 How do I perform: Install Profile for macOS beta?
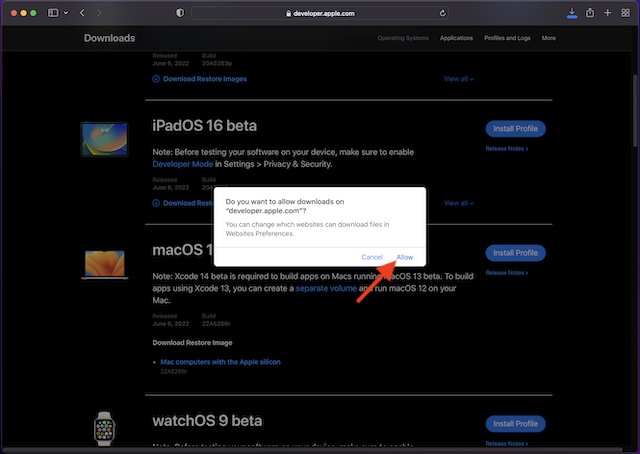516,253
